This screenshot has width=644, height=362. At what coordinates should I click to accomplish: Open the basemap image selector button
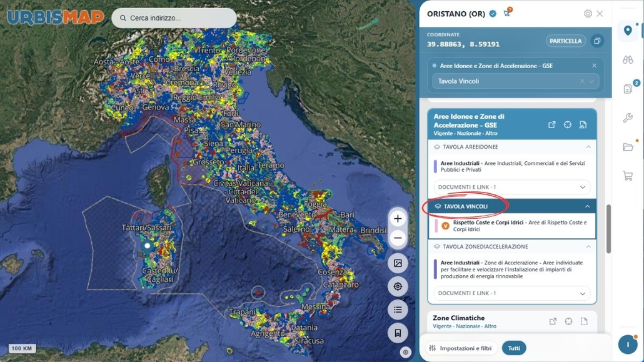click(398, 263)
